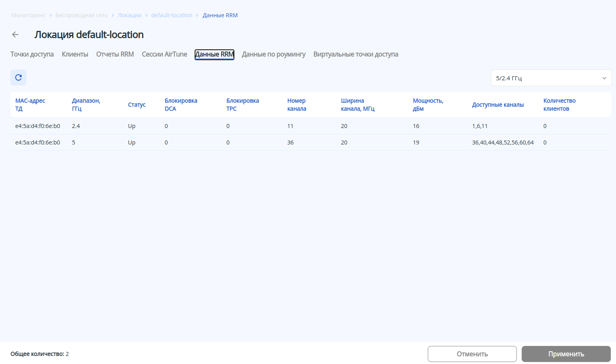Go to Отчеты RRM tab
This screenshot has width=616, height=364.
[x=115, y=54]
